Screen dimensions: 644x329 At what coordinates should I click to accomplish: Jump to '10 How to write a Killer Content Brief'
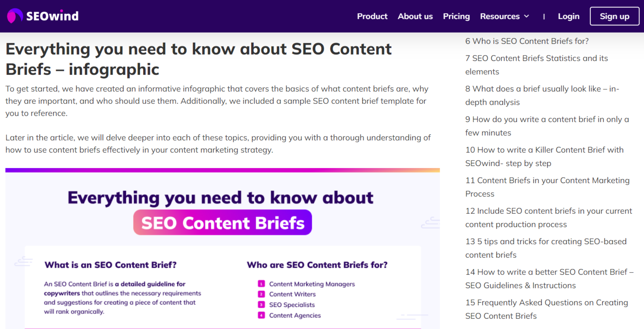pyautogui.click(x=545, y=156)
